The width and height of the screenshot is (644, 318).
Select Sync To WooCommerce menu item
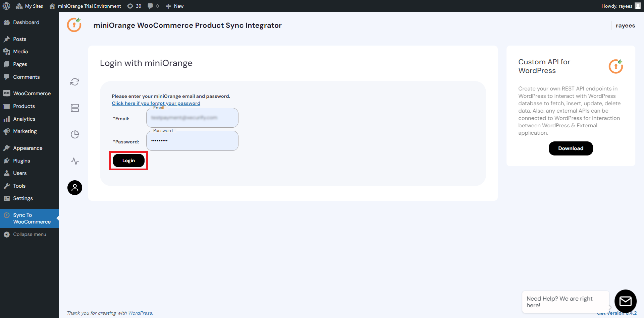coord(30,218)
